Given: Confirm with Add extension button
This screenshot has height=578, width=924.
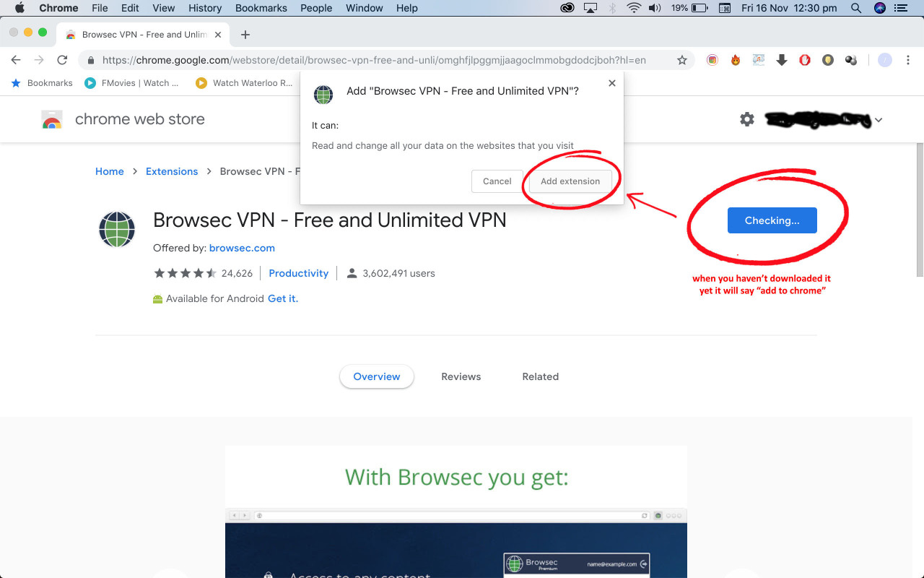Looking at the screenshot, I should click(x=570, y=181).
